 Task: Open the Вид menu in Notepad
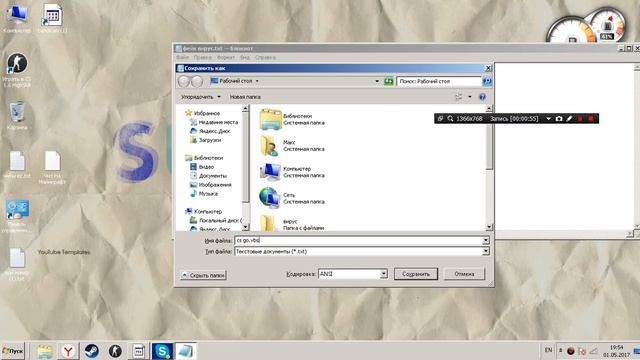[x=245, y=58]
